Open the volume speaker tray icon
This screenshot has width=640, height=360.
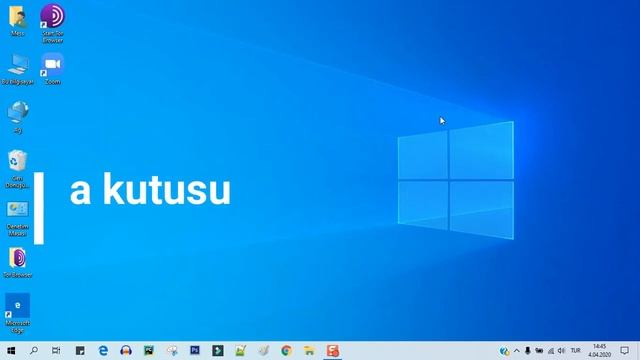point(562,351)
